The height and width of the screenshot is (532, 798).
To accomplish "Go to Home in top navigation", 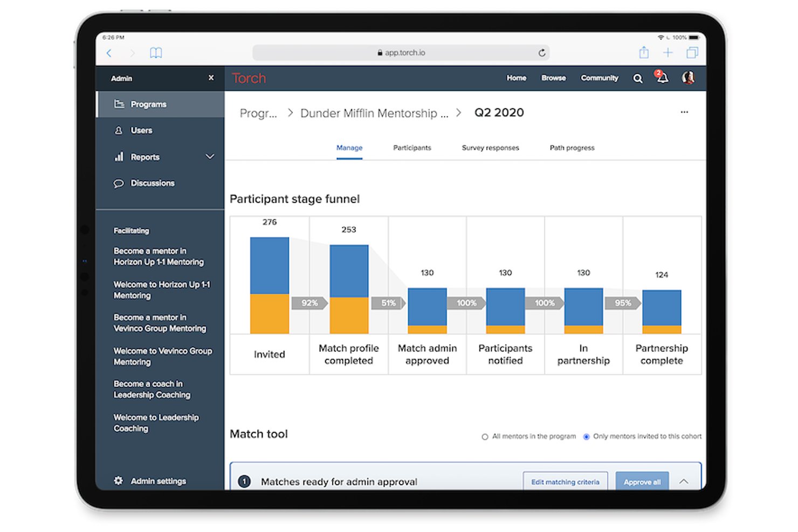I will coord(516,78).
